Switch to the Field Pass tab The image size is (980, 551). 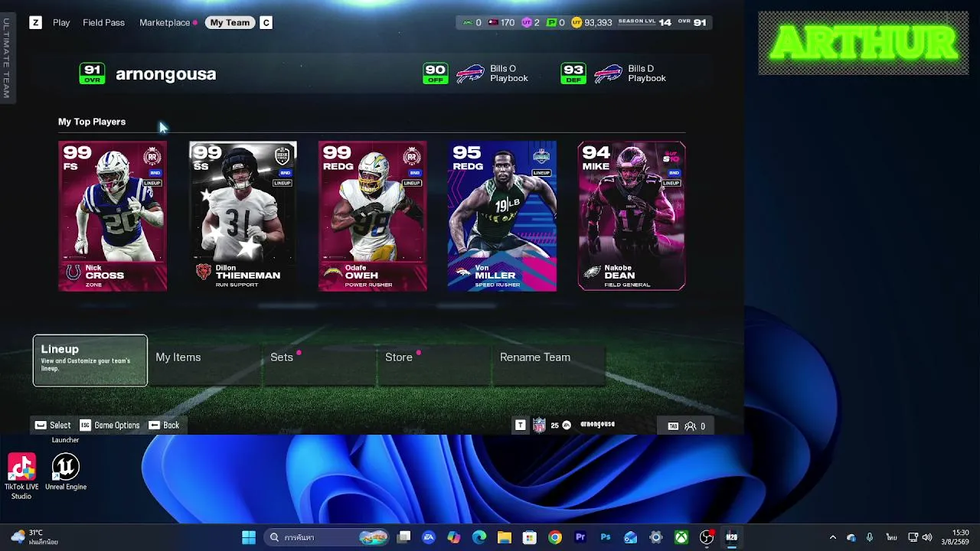pyautogui.click(x=103, y=23)
